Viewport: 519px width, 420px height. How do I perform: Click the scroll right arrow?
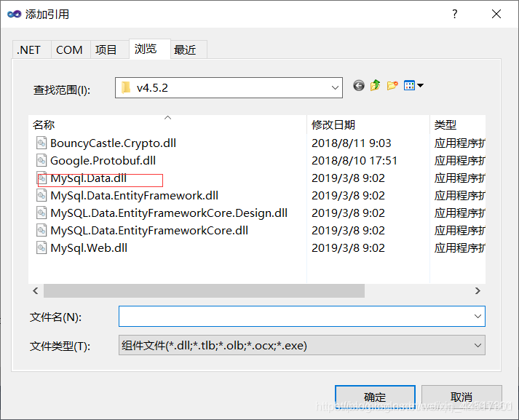pyautogui.click(x=478, y=290)
